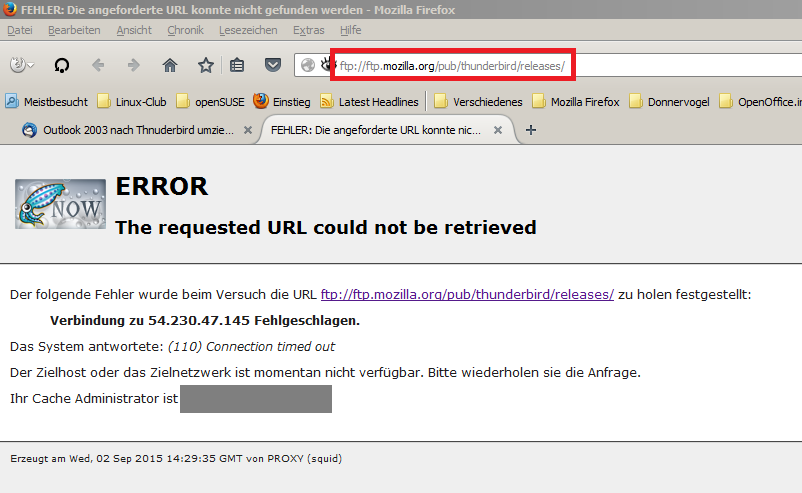Viewport: 802px width, 493px height.
Task: Open the Verschiedenes bookmark folder
Action: 478,102
